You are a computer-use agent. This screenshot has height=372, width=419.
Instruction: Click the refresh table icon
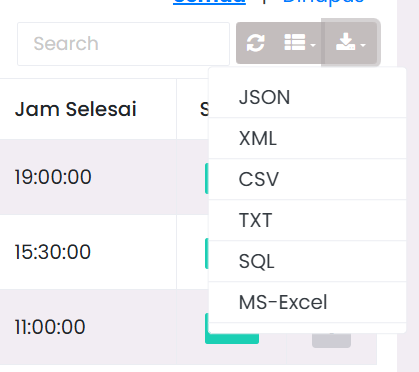click(x=256, y=43)
